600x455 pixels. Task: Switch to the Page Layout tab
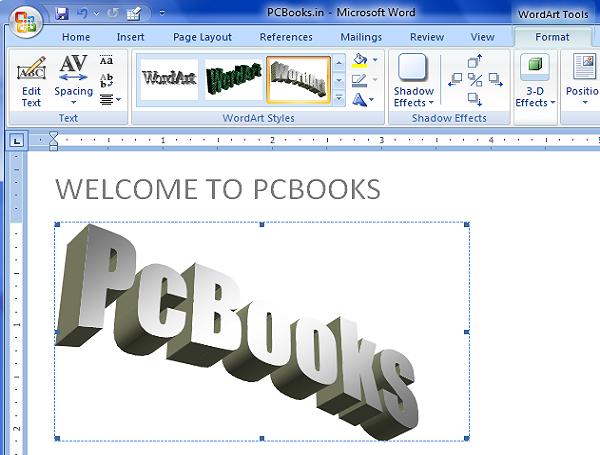pos(202,37)
